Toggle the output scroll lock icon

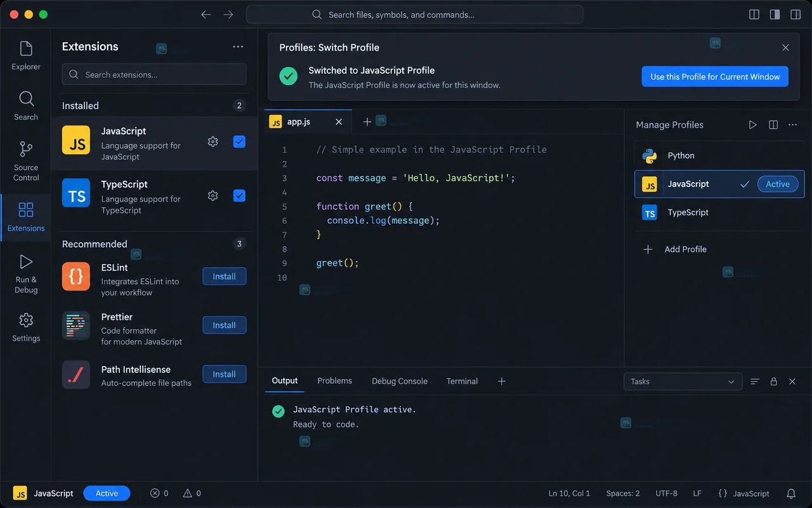coord(774,381)
